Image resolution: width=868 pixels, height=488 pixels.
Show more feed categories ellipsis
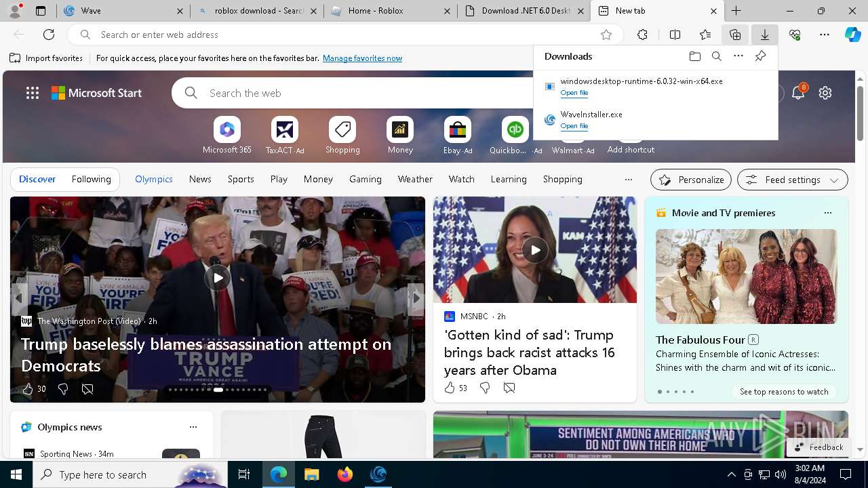tap(628, 180)
